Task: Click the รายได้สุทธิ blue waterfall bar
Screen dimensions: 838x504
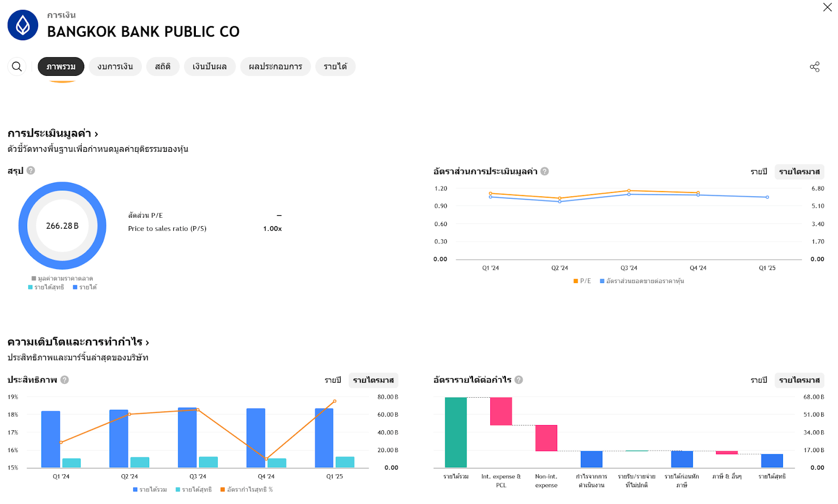Action: tap(772, 461)
